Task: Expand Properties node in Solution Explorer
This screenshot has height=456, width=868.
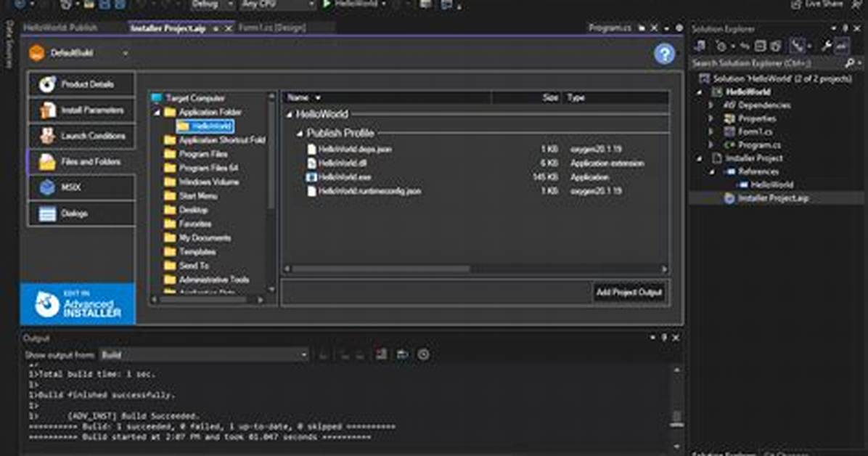Action: 711,118
